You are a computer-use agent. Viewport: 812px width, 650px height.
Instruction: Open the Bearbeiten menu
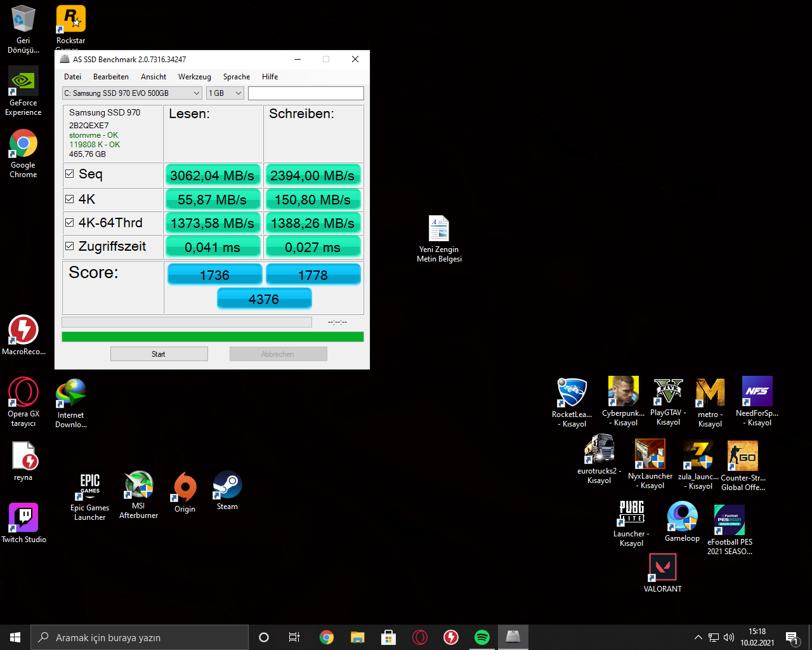[111, 77]
